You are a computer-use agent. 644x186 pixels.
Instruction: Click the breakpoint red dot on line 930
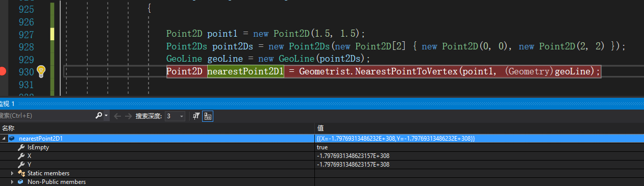[3, 71]
